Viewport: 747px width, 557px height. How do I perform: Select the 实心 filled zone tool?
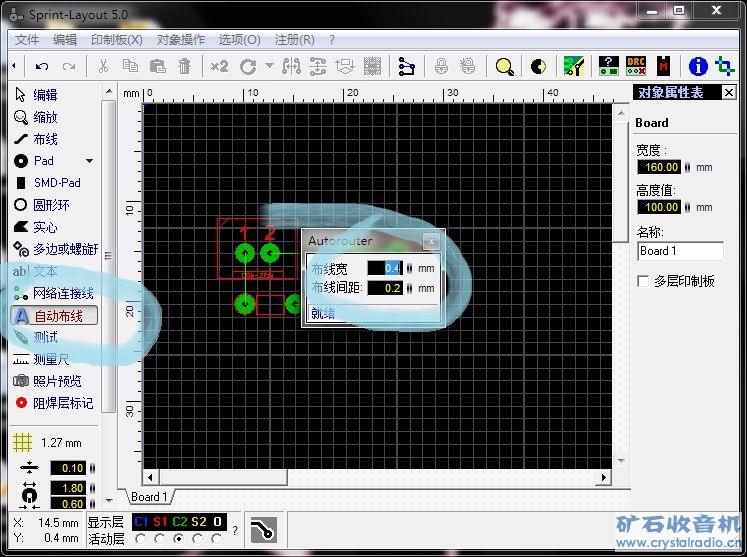(36, 227)
